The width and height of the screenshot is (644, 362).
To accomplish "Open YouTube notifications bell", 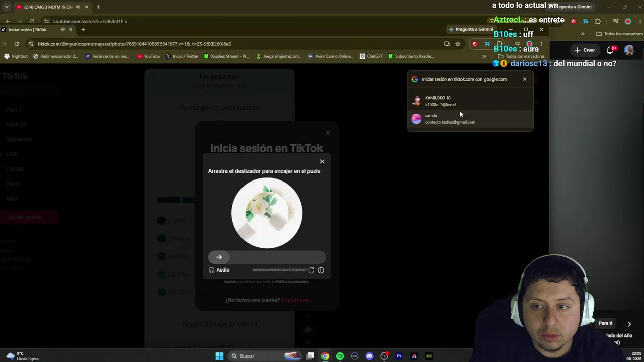I will click(611, 50).
